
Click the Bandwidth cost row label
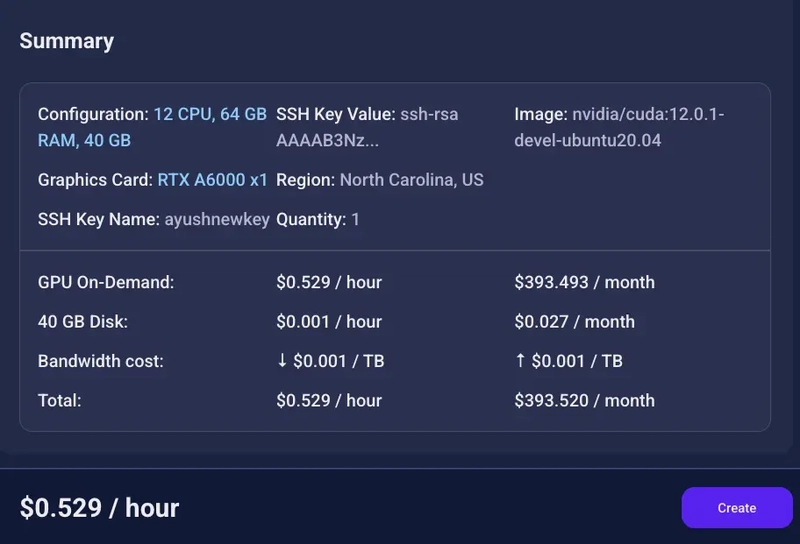[101, 361]
